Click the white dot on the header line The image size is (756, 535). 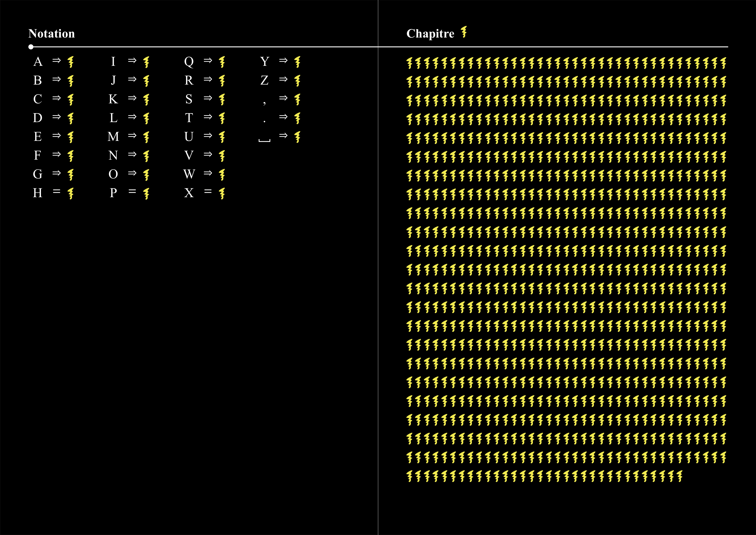(31, 47)
